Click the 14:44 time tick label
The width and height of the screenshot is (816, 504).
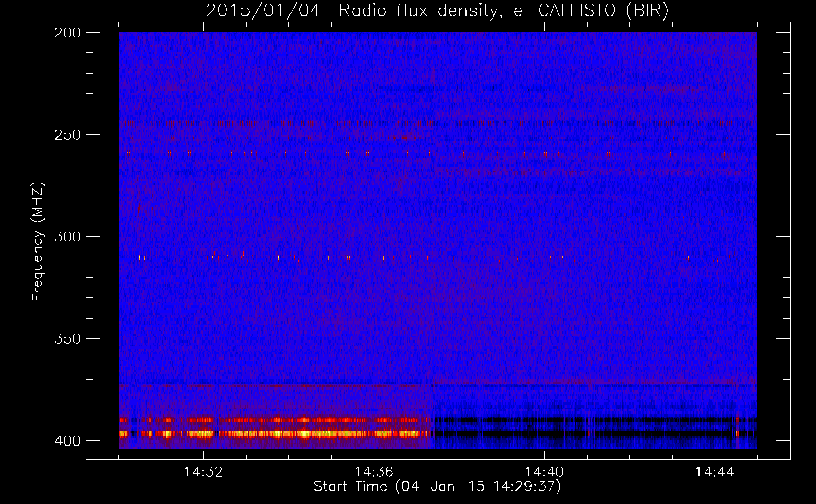(x=715, y=472)
